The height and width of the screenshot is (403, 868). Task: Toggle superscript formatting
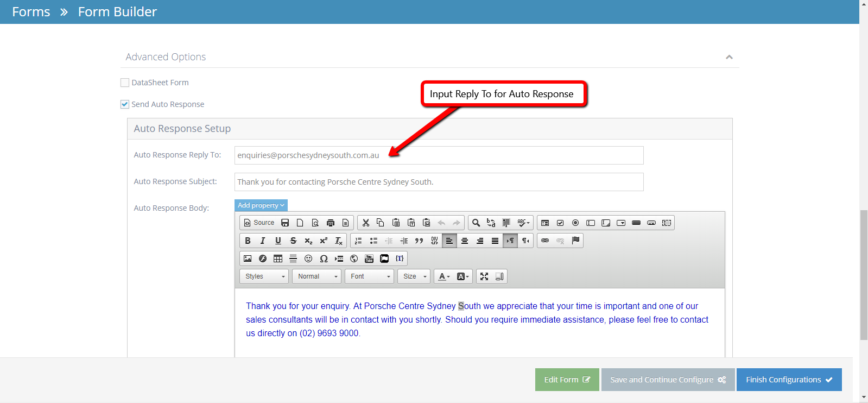(324, 241)
